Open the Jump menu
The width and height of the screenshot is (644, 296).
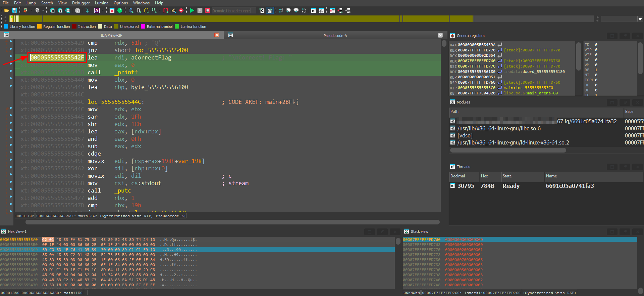(31, 3)
